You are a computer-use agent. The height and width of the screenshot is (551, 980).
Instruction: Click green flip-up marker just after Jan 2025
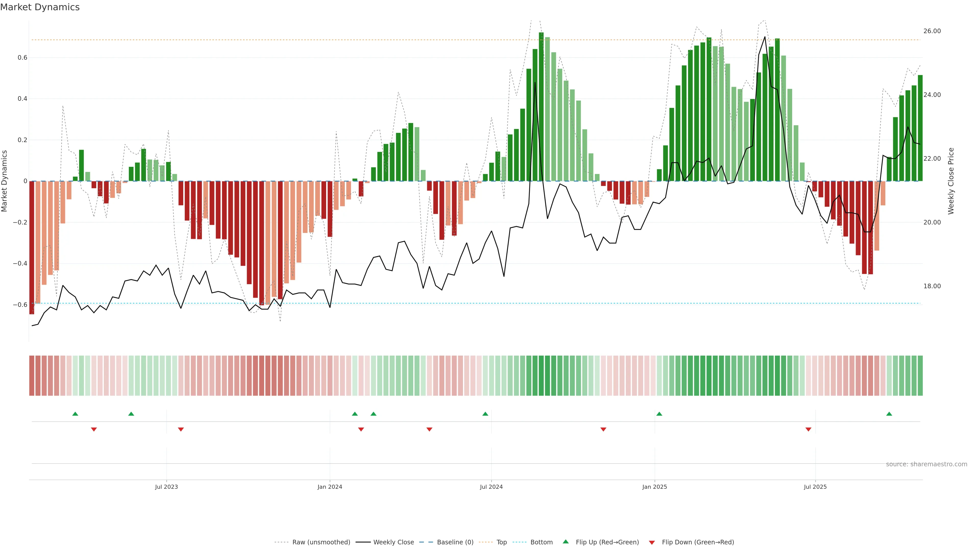[x=659, y=414]
